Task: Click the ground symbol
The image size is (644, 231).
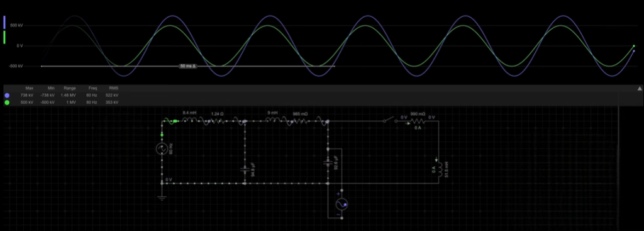Action: pyautogui.click(x=162, y=198)
